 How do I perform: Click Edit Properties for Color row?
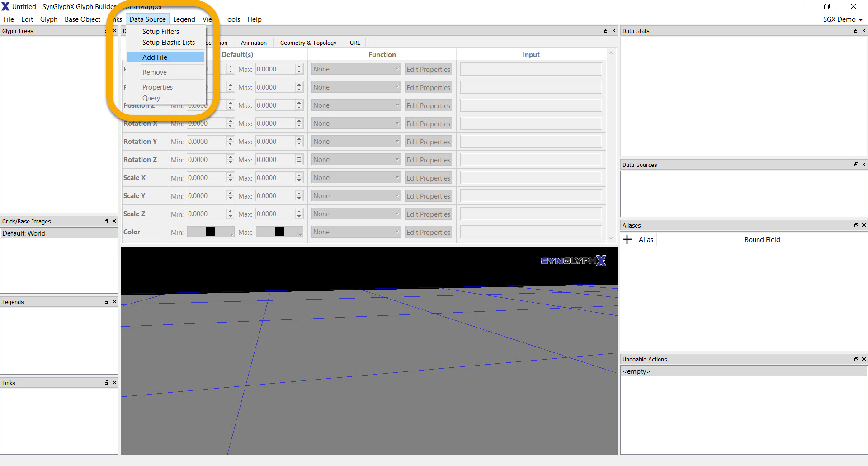(x=428, y=232)
